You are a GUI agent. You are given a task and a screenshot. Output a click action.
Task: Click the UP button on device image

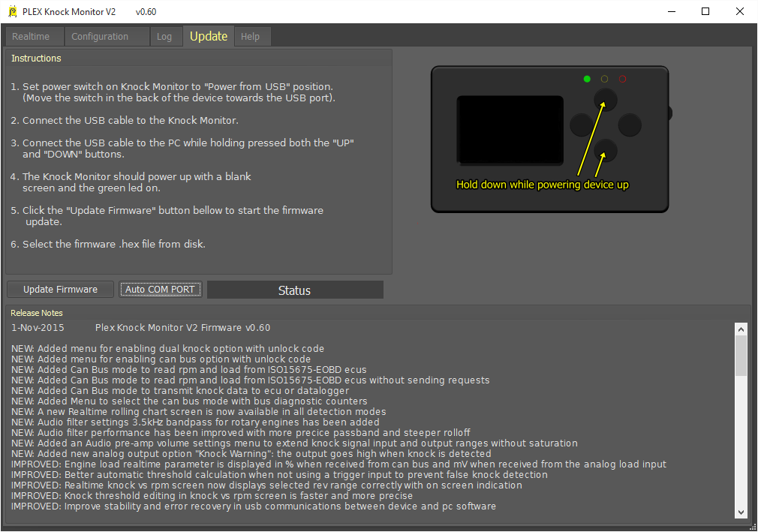point(605,101)
